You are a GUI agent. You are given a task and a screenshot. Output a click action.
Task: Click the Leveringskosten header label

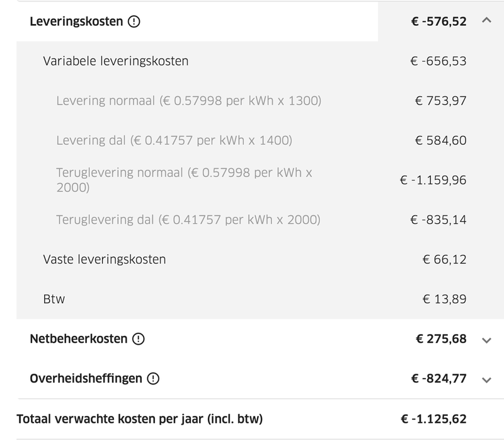coord(76,21)
